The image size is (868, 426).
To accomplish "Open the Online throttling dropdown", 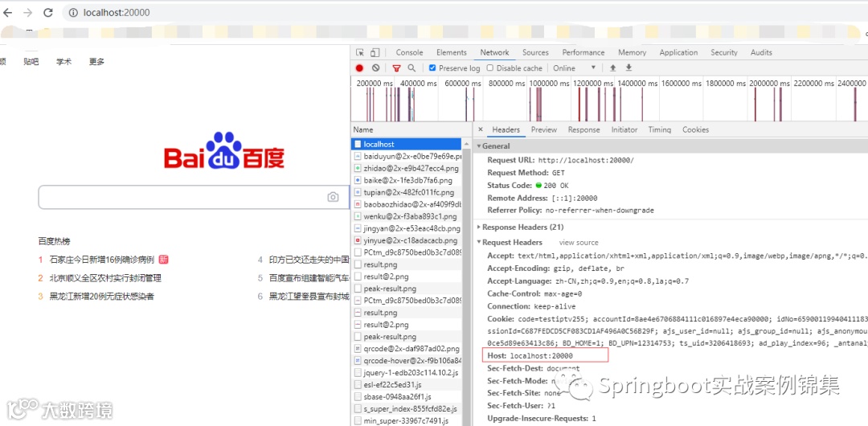I will point(575,68).
